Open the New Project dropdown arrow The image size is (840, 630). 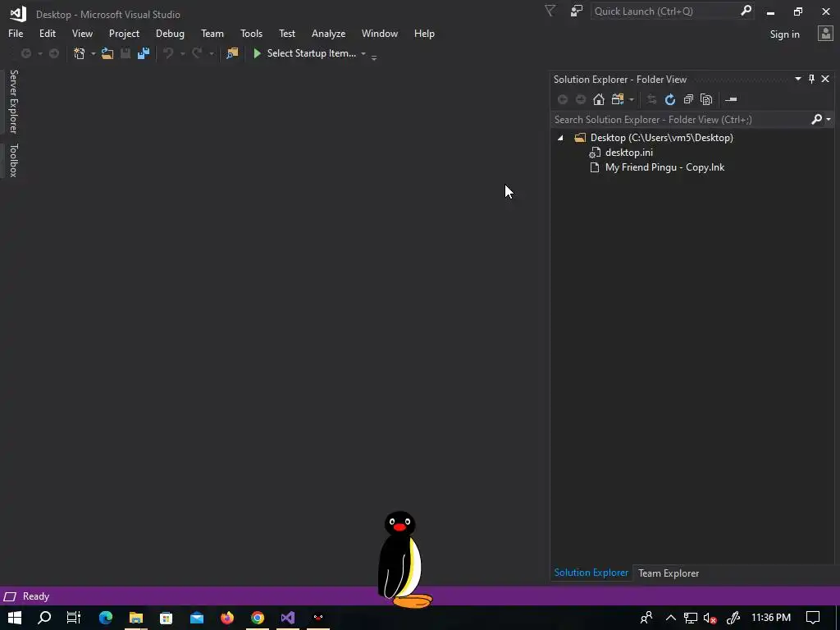[x=94, y=53]
